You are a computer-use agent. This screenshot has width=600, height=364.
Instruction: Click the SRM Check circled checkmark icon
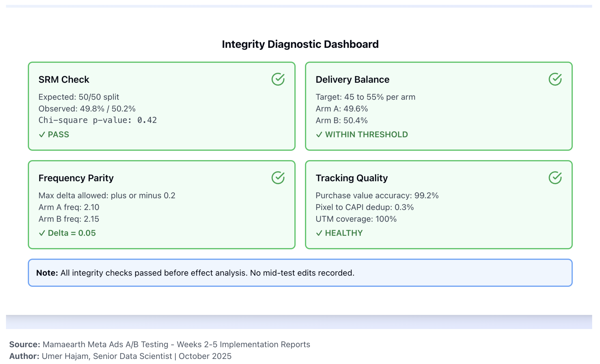pyautogui.click(x=278, y=79)
